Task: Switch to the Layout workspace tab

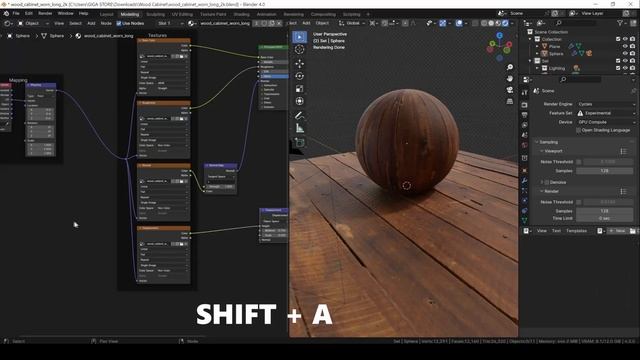Action: 106,14
